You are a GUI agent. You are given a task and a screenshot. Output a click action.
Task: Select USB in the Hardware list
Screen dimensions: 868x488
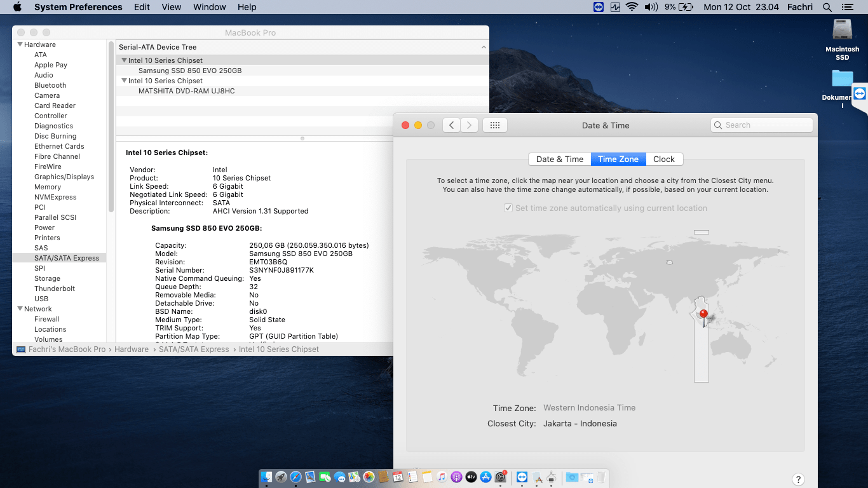(41, 299)
